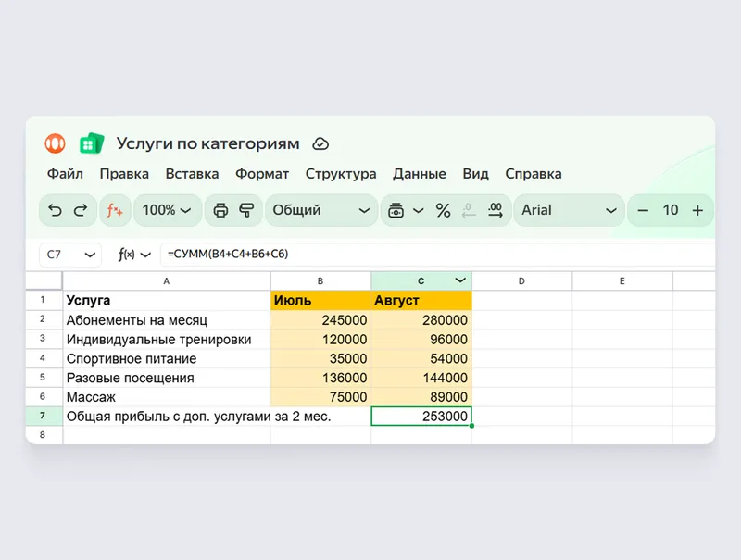Select cell with value 280000

pos(421,319)
